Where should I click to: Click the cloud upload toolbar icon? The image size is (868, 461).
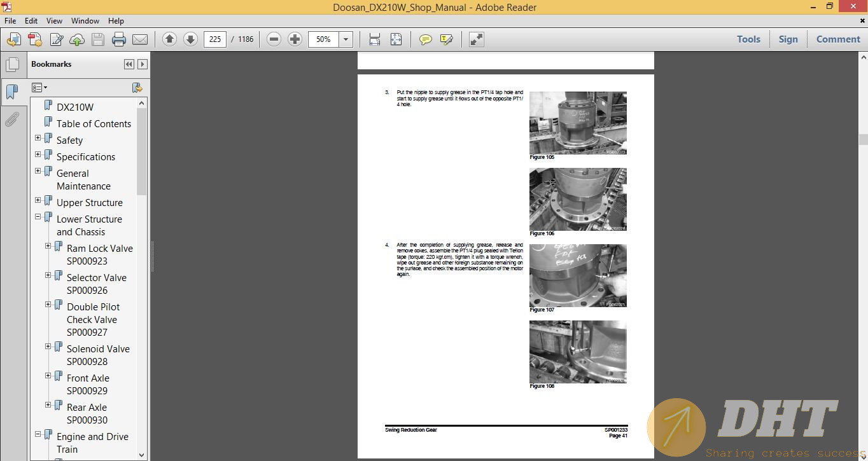(77, 39)
